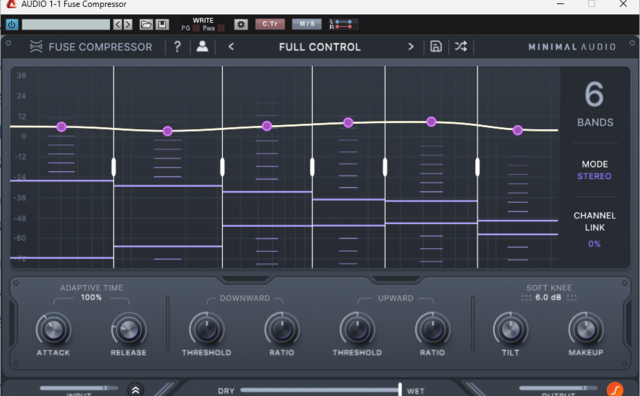Go to next host preset arrow
The width and height of the screenshot is (640, 396).
(x=128, y=24)
